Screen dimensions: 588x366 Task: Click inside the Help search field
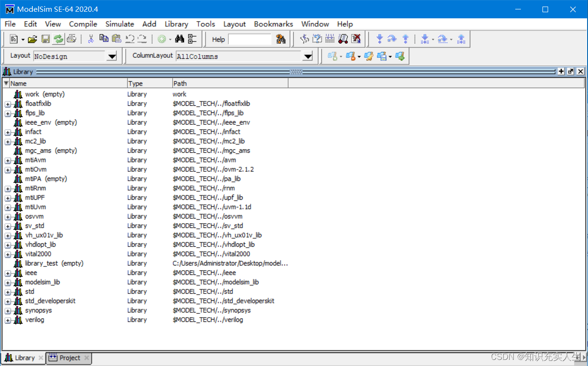(x=250, y=39)
